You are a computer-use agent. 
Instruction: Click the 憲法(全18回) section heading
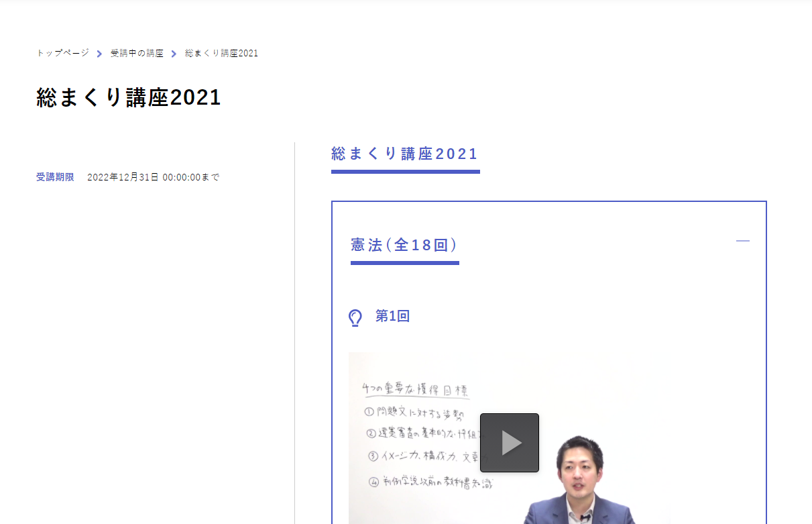404,245
